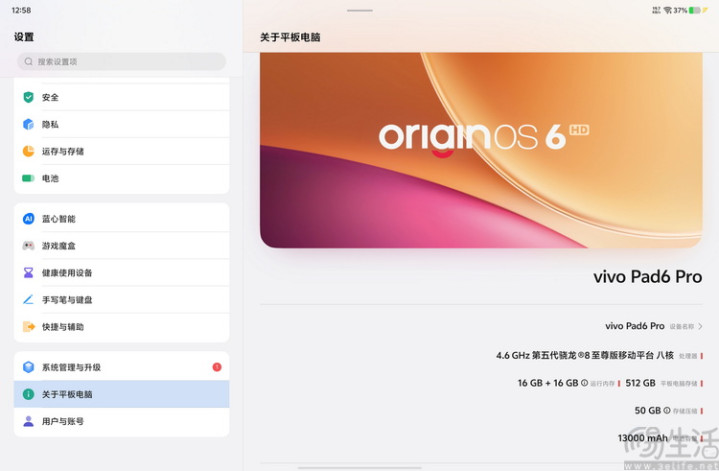Click the 设置 title in sidebar
Viewport: 719px width, 471px height.
(24, 37)
